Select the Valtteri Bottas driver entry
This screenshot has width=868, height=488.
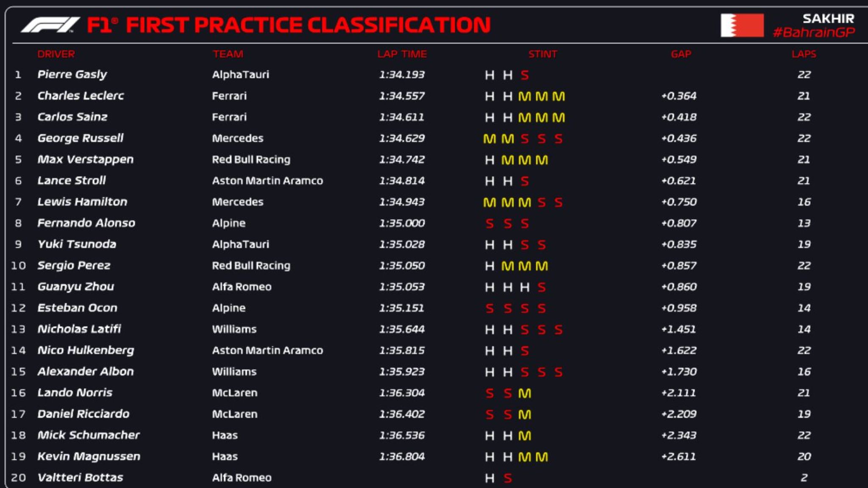pos(80,478)
